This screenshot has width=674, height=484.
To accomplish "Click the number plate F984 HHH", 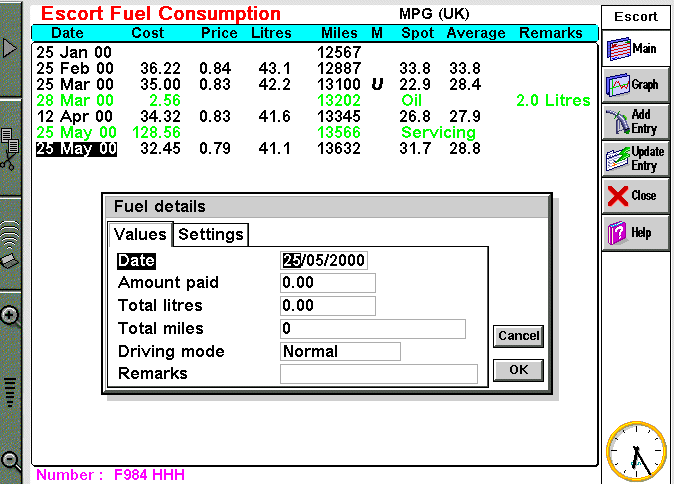I will coord(149,475).
